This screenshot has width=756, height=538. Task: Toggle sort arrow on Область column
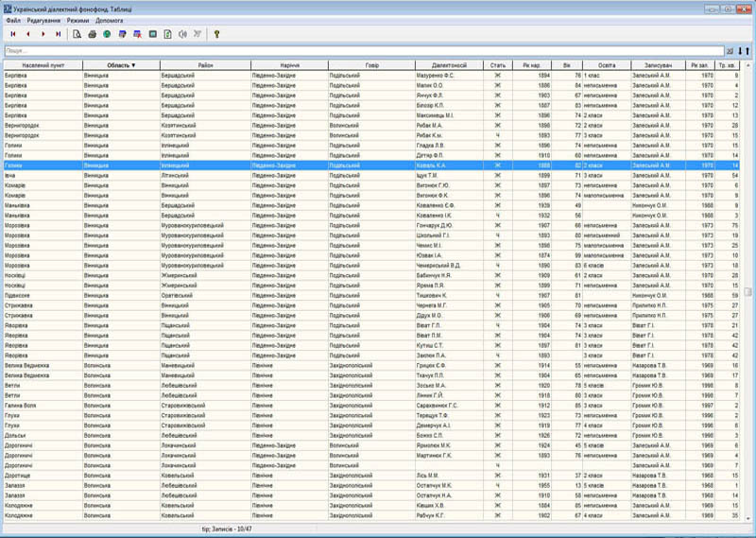[x=133, y=65]
